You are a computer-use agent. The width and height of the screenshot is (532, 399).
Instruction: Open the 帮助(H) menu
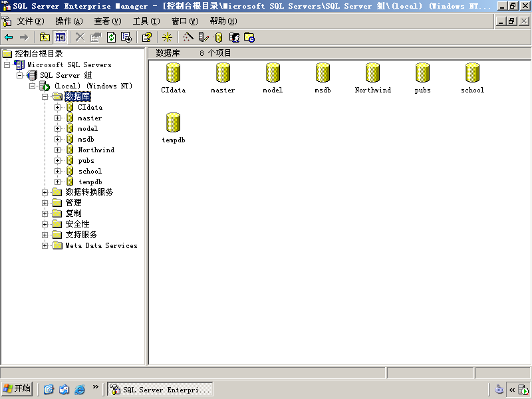click(223, 21)
